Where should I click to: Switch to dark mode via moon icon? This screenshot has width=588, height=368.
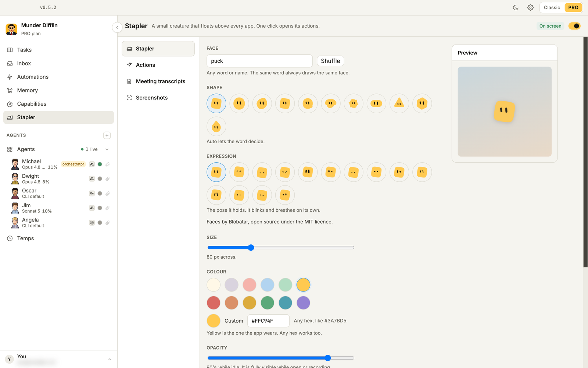pyautogui.click(x=516, y=7)
